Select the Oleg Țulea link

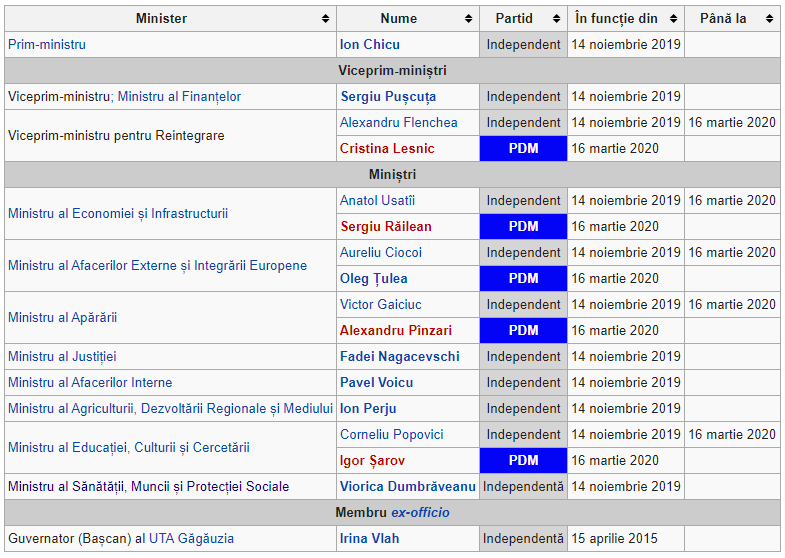(373, 279)
